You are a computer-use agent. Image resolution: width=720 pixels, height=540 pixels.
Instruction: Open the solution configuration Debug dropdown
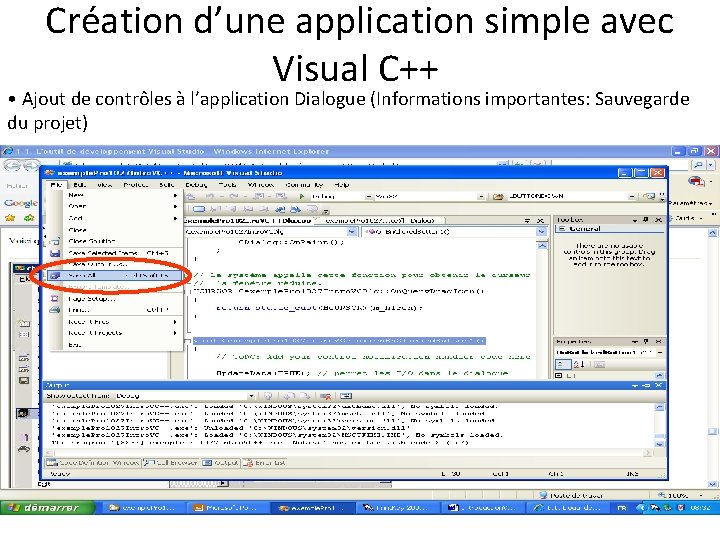tap(368, 197)
